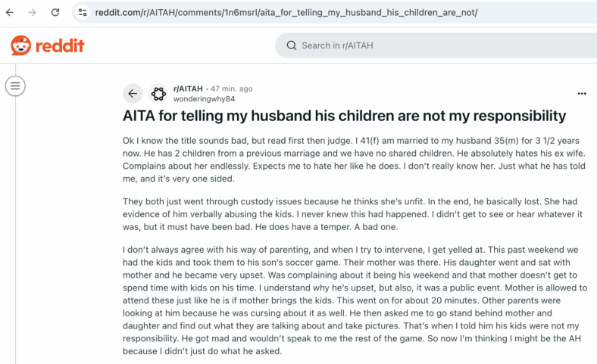Image resolution: width=597 pixels, height=364 pixels.
Task: Click the reddit wordmark text
Action: (60, 45)
